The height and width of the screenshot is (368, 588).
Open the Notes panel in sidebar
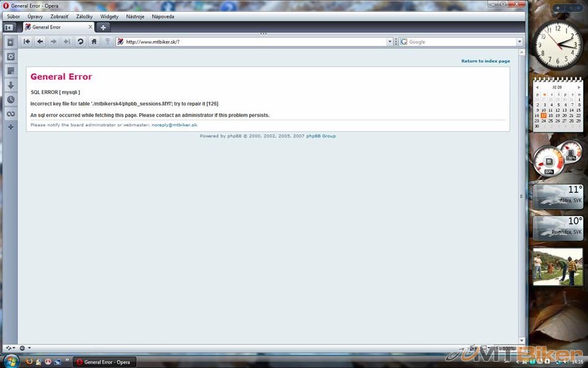[x=11, y=71]
